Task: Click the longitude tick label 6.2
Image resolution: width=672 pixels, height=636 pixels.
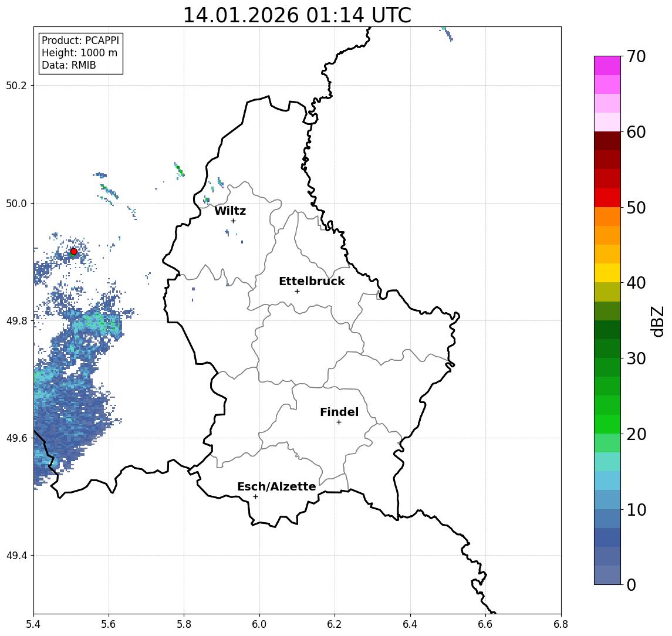Action: click(x=335, y=624)
